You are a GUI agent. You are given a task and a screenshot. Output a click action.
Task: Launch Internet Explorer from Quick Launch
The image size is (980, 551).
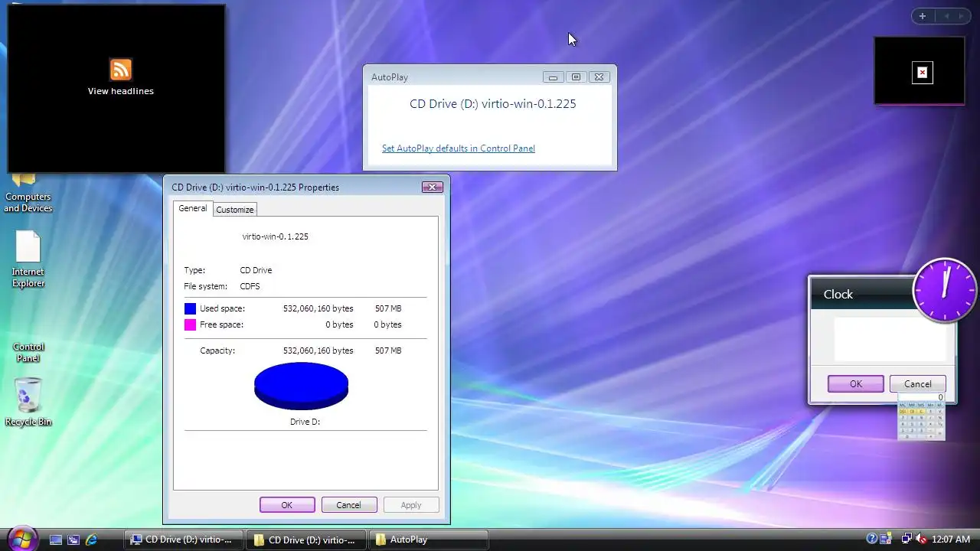point(91,540)
